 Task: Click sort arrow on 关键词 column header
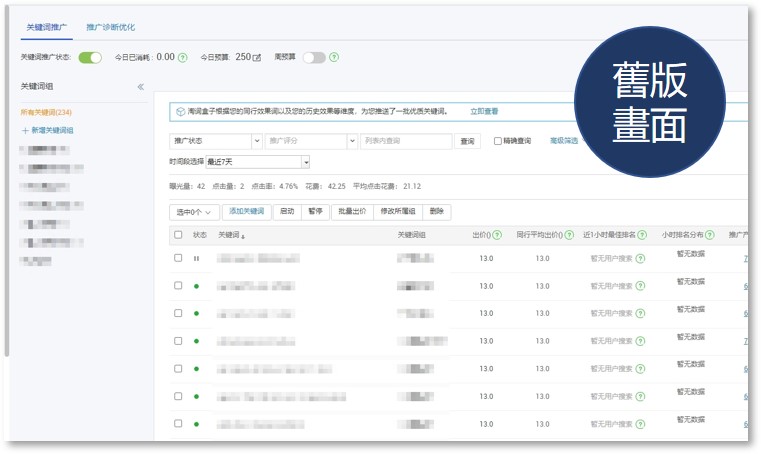243,236
